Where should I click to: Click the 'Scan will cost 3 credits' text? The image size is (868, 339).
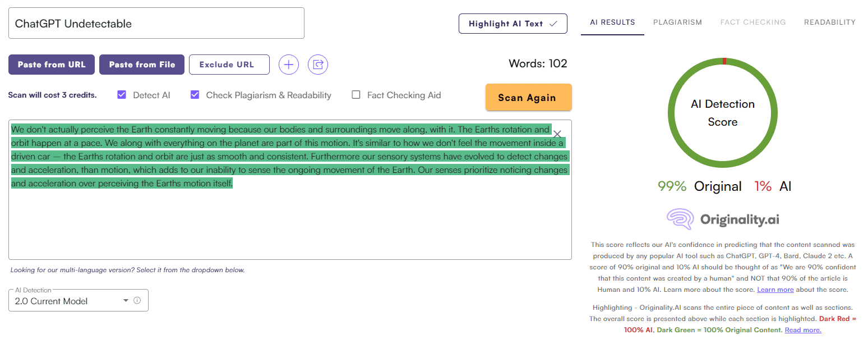pyautogui.click(x=52, y=95)
